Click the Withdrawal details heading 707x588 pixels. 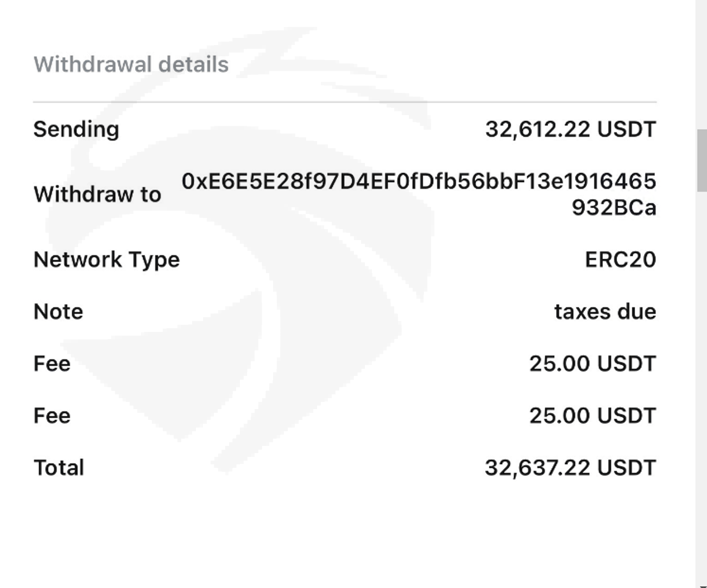(x=131, y=64)
